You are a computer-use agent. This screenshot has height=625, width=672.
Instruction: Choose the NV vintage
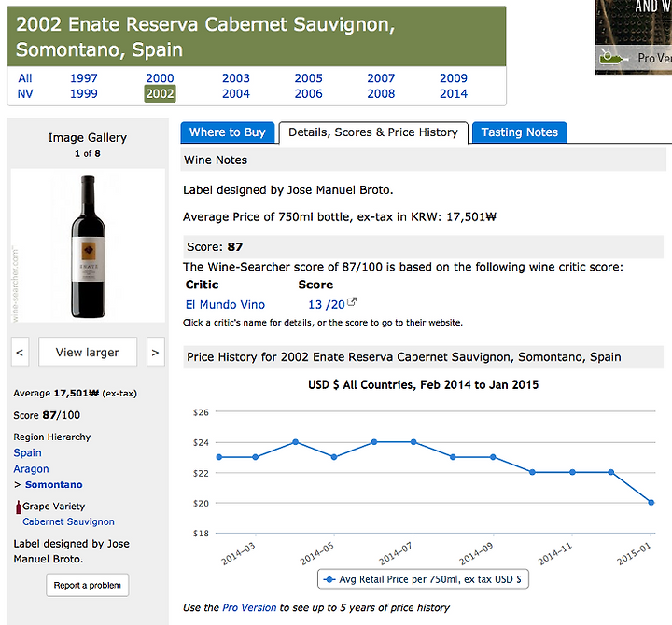25,94
